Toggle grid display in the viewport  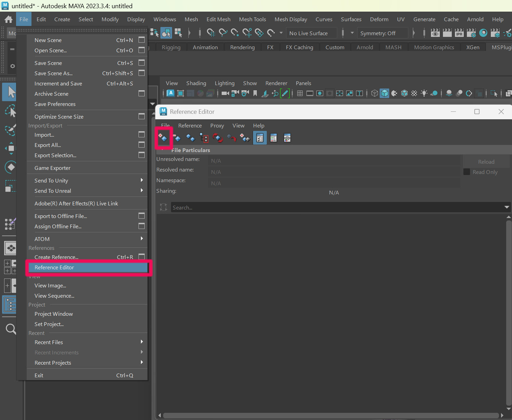(300, 93)
